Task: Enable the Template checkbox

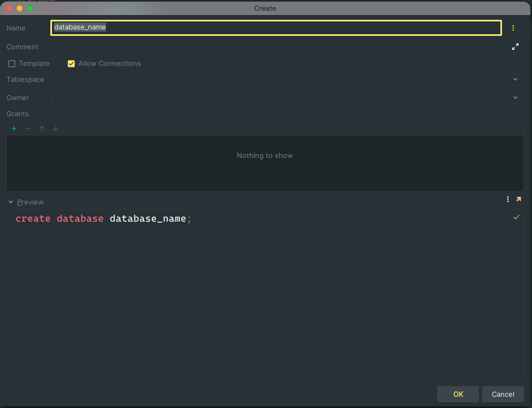Action: coord(12,64)
